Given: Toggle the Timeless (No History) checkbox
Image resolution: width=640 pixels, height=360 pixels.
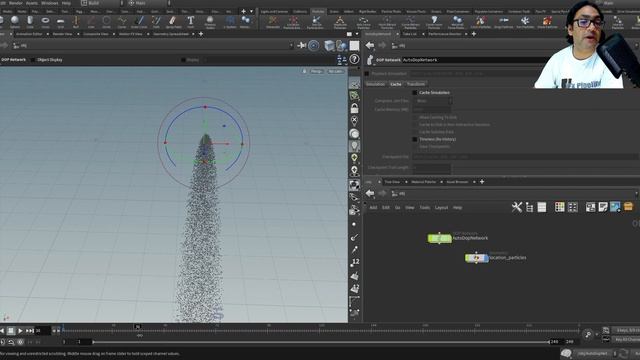Looking at the screenshot, I should 415,139.
